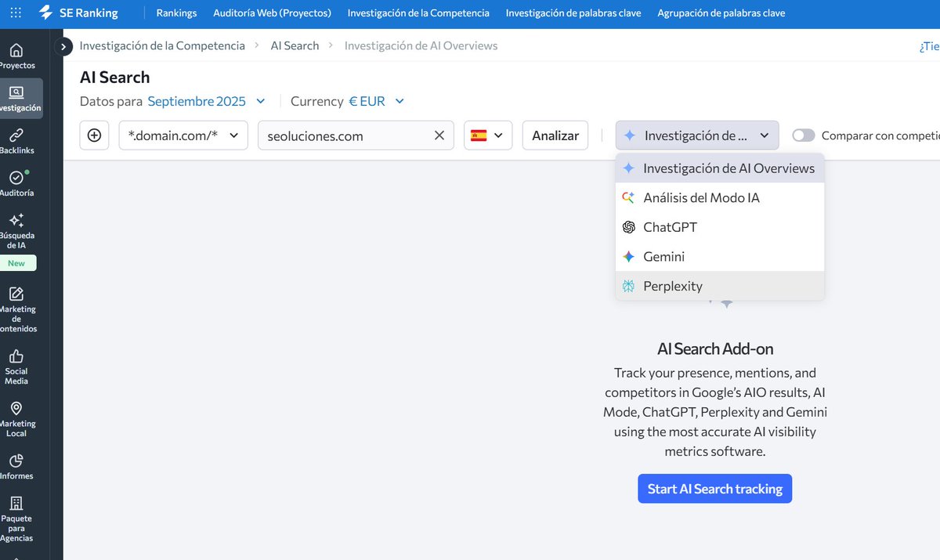The height and width of the screenshot is (560, 940).
Task: Collapse the Investigación de... engine dropdown
Action: tap(697, 135)
